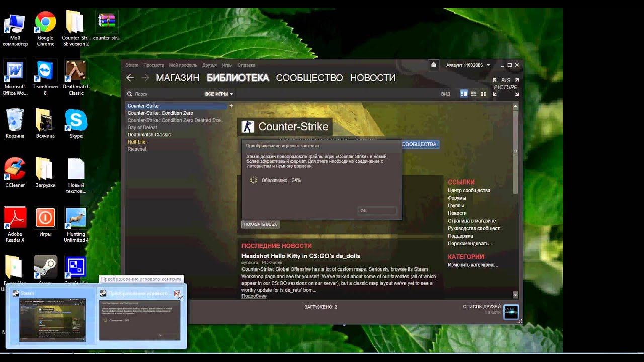Close the conversion dialog taskbar preview

point(177,293)
